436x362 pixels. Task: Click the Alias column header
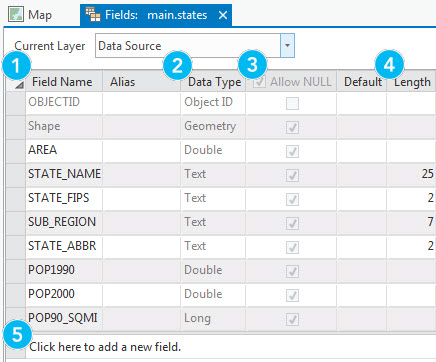coord(141,81)
